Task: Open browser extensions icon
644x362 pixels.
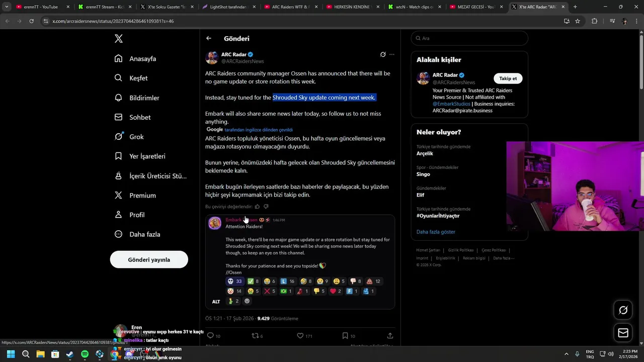Action: (x=595, y=21)
